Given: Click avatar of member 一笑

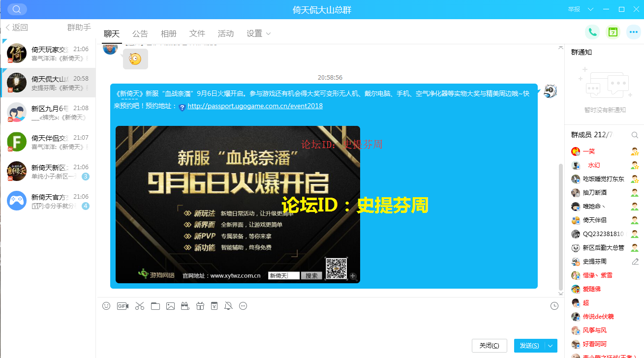Looking at the screenshot, I should coord(576,151).
